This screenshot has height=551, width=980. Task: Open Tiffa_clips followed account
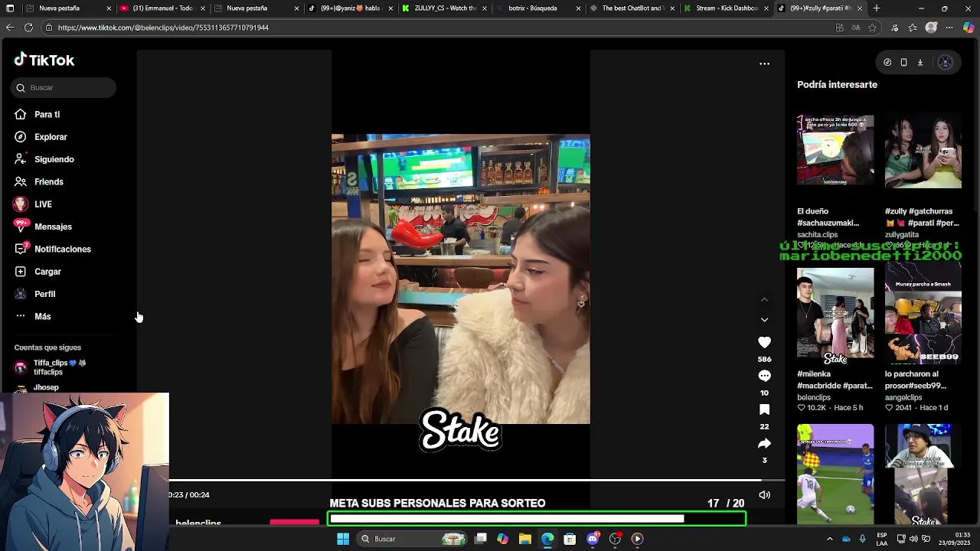pos(50,367)
